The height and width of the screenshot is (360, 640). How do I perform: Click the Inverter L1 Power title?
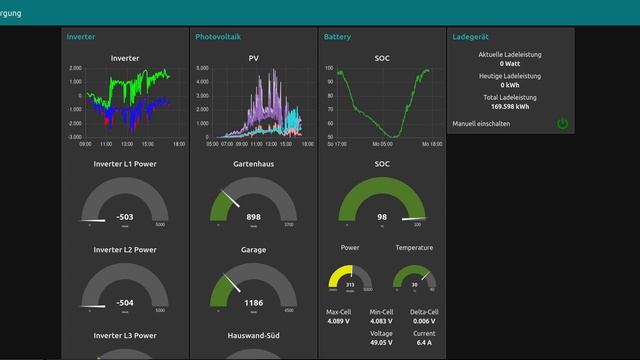click(125, 164)
